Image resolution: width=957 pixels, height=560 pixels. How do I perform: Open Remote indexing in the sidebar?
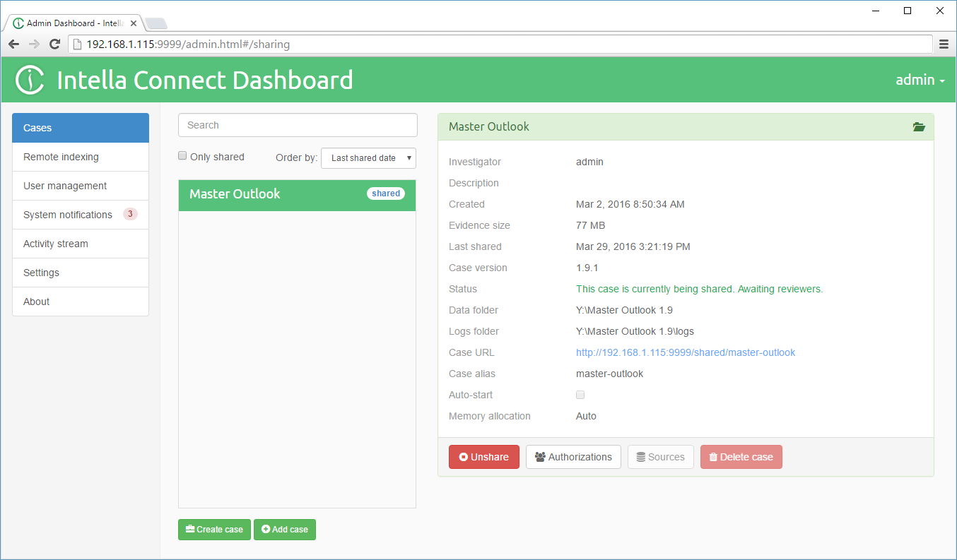tap(61, 157)
